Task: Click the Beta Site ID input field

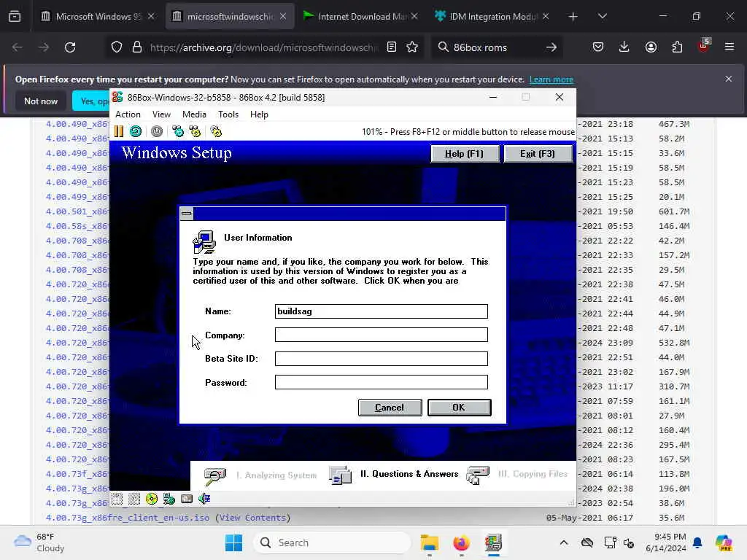Action: pyautogui.click(x=381, y=359)
